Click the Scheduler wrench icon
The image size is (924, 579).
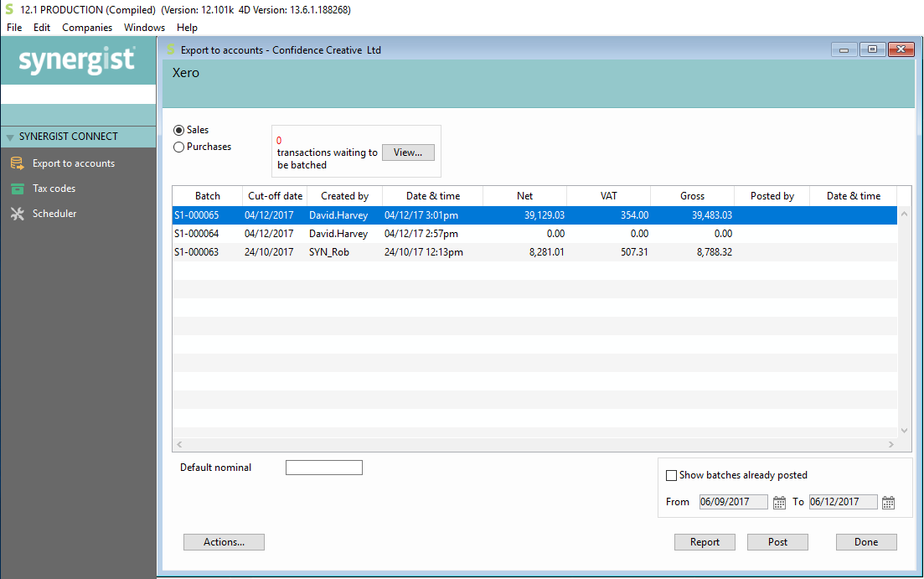(17, 214)
